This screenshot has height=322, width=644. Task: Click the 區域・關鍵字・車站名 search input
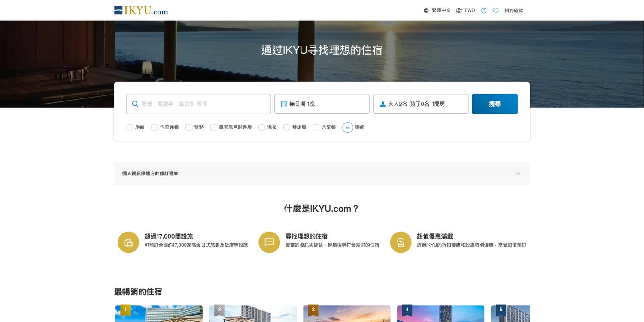(x=198, y=104)
